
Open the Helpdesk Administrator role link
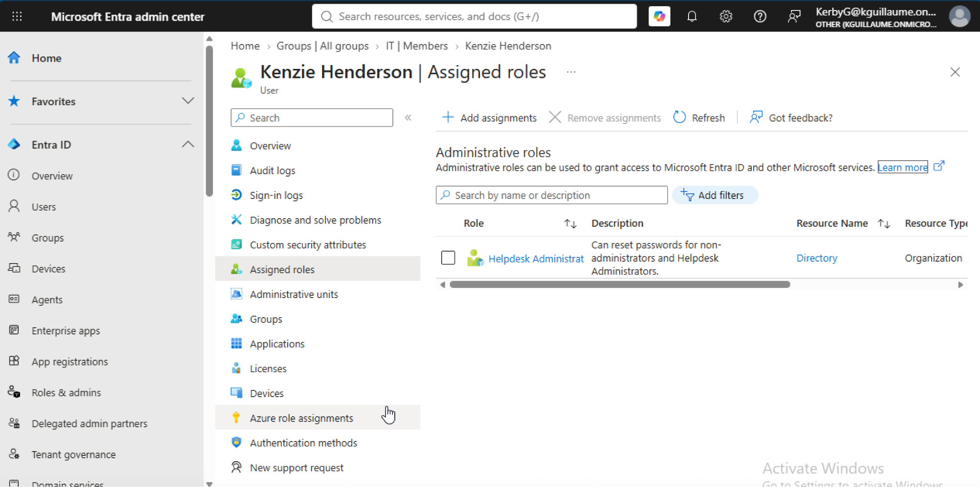click(536, 259)
